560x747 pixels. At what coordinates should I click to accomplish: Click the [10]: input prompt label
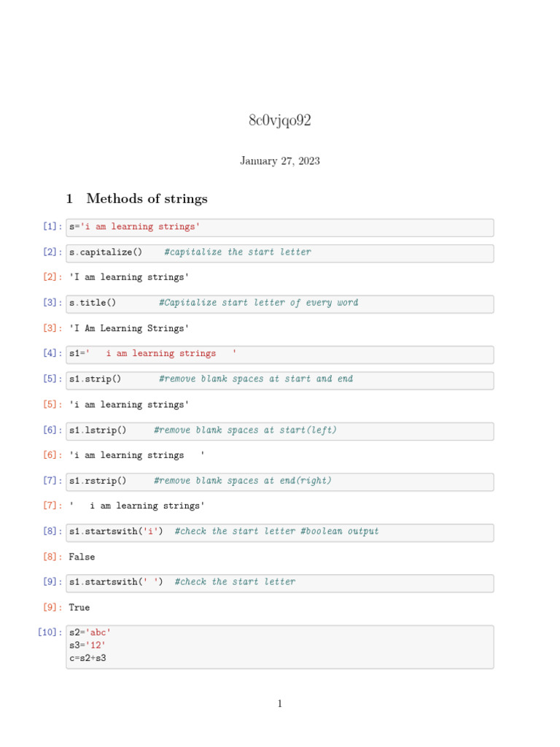click(50, 632)
